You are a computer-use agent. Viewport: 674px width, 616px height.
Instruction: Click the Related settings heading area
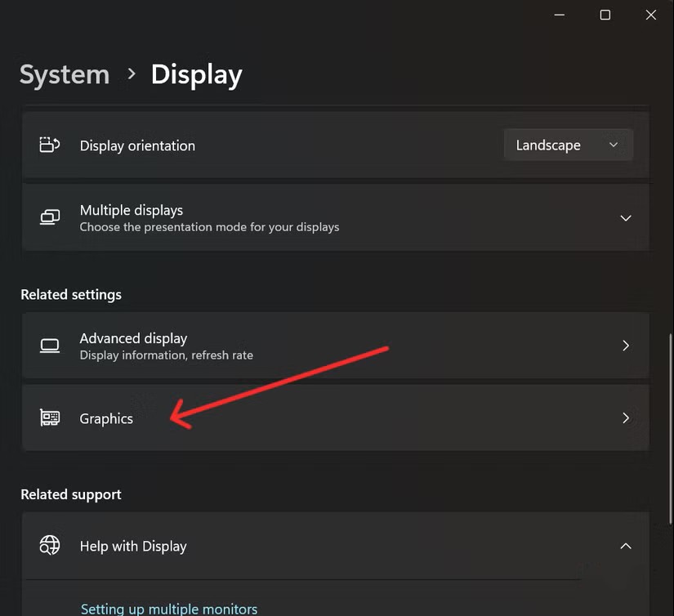click(x=71, y=294)
